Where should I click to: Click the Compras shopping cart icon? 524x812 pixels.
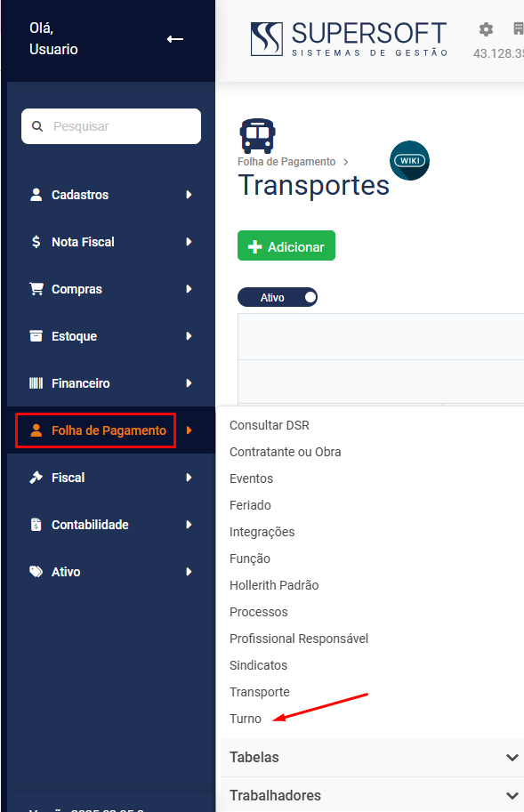click(36, 289)
